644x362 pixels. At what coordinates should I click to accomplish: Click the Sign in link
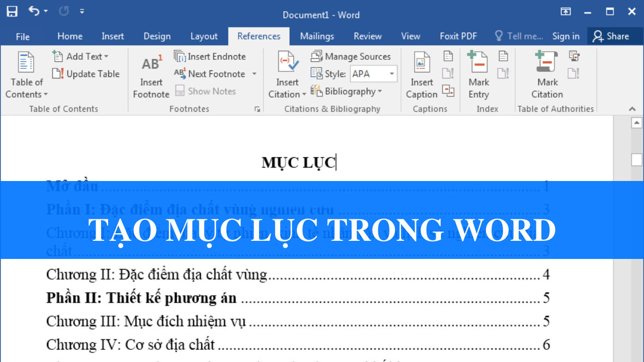pos(566,36)
